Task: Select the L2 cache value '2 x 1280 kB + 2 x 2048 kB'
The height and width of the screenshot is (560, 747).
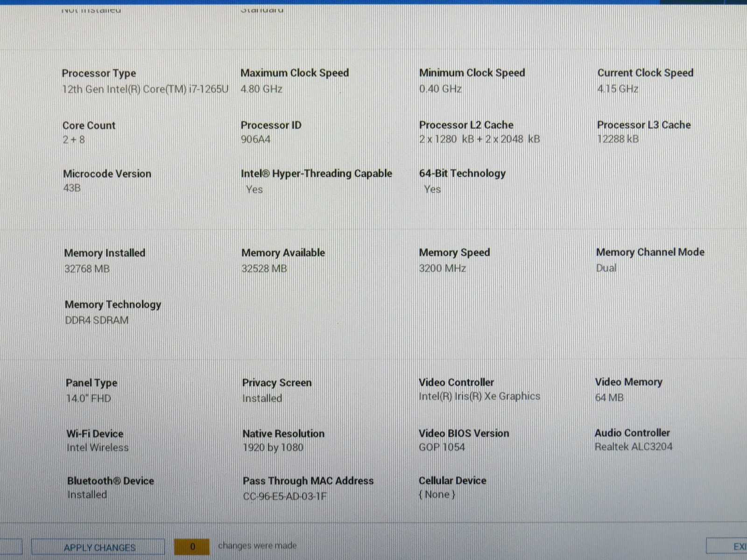Action: [479, 139]
